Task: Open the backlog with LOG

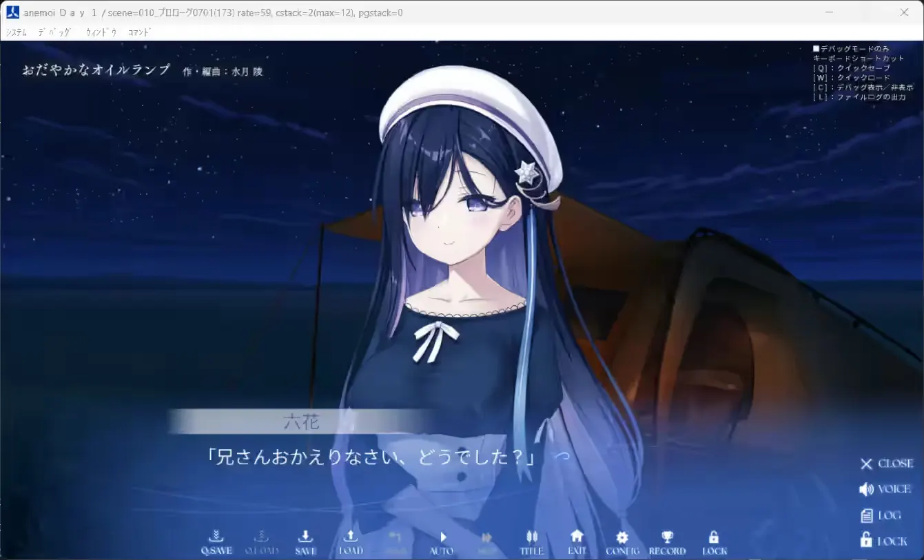Action: click(x=881, y=515)
